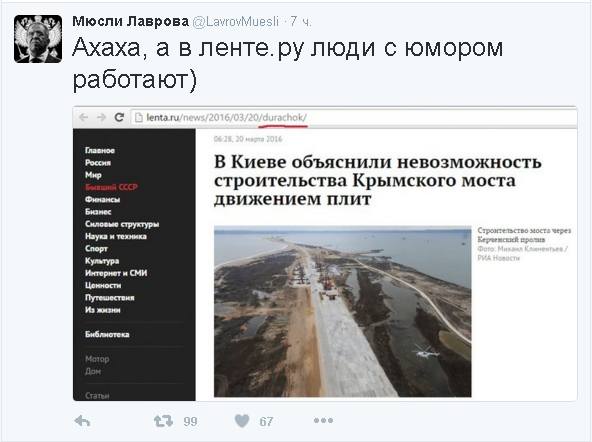Click the browser back arrow
The image size is (592, 442).
point(83,117)
